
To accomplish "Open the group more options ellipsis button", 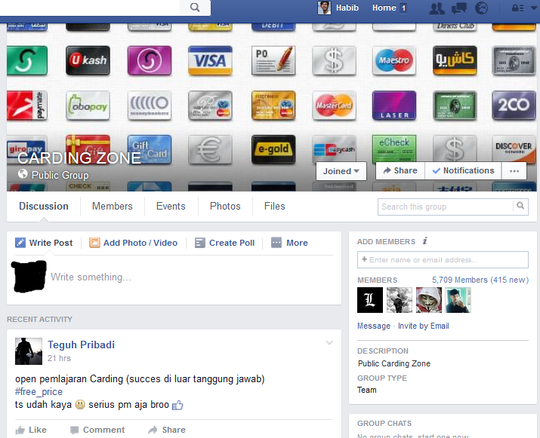I will tap(514, 170).
